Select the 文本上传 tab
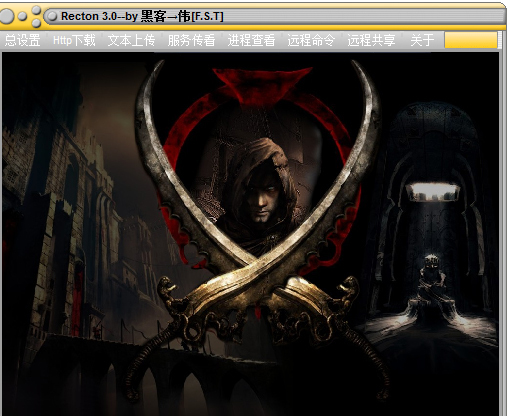This screenshot has height=416, width=510. coord(131,40)
